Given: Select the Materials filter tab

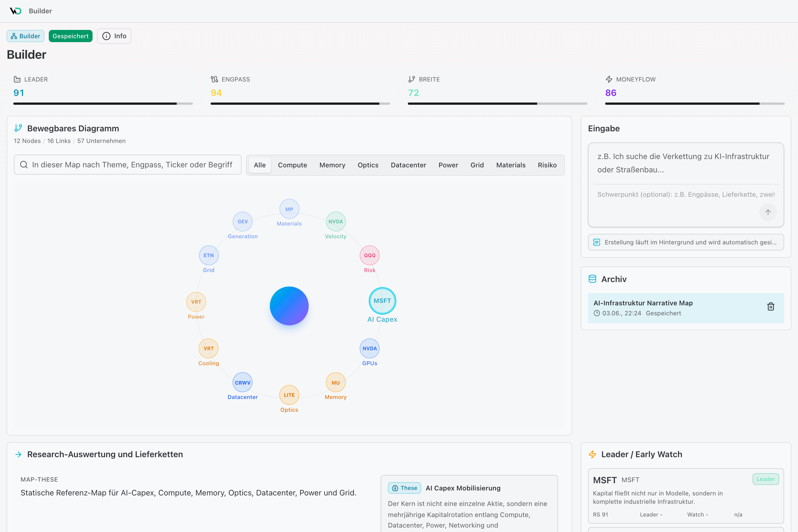Looking at the screenshot, I should [511, 165].
